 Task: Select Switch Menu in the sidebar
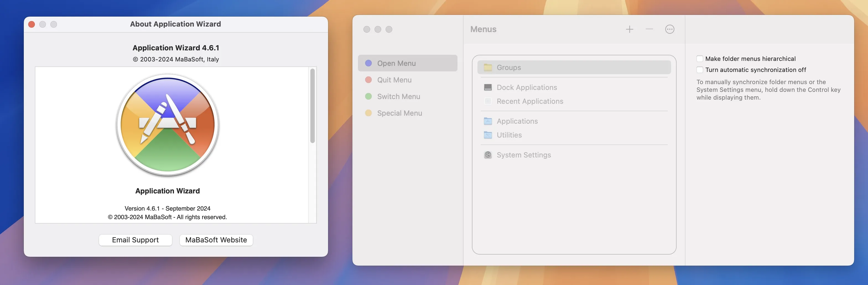click(x=407, y=96)
